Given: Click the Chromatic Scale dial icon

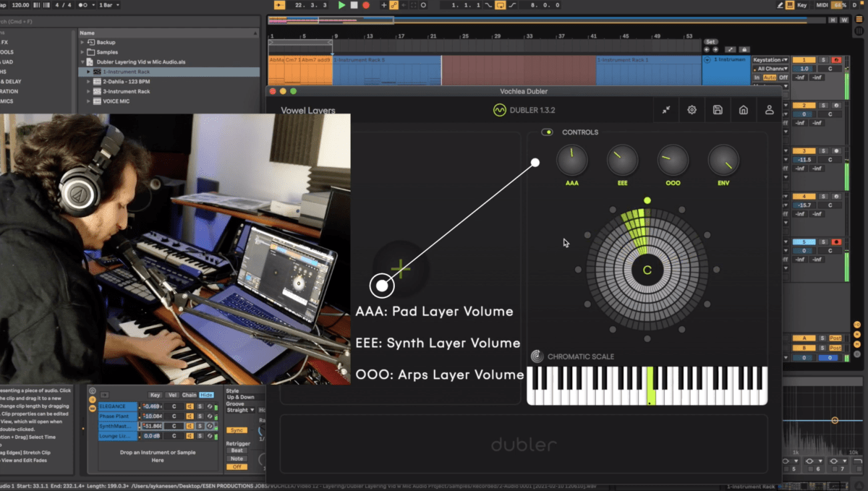Looking at the screenshot, I should [537, 356].
